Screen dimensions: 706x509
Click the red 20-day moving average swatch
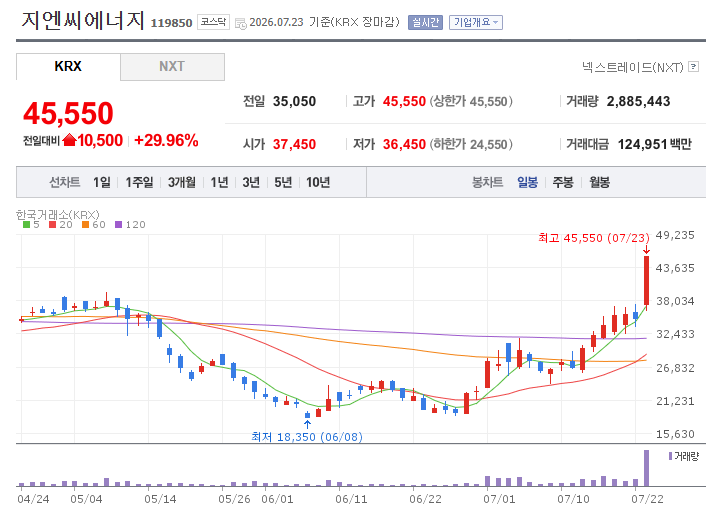[x=52, y=224]
